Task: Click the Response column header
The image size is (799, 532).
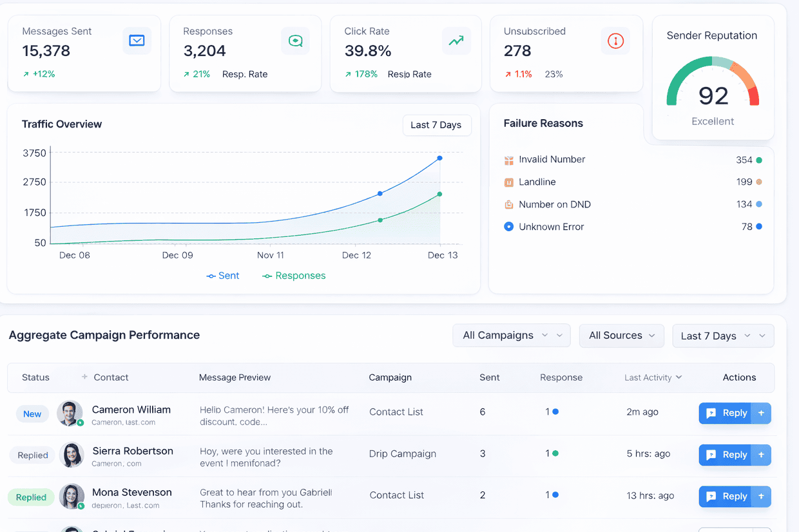Action: coord(561,377)
